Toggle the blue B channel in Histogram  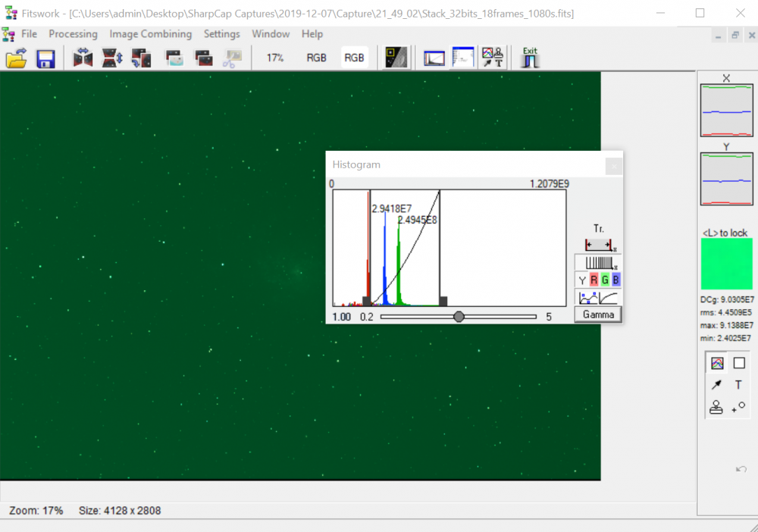point(615,280)
